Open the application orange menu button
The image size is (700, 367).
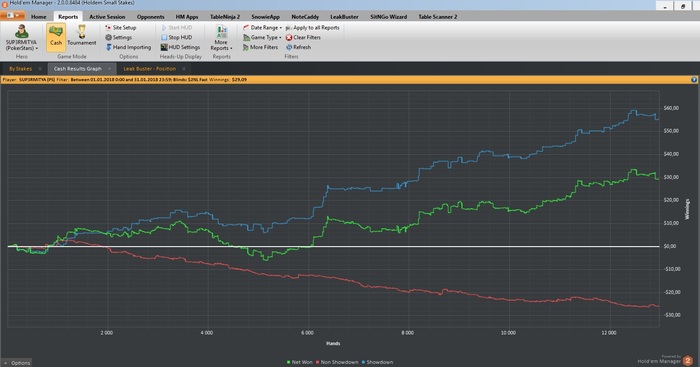[x=12, y=16]
